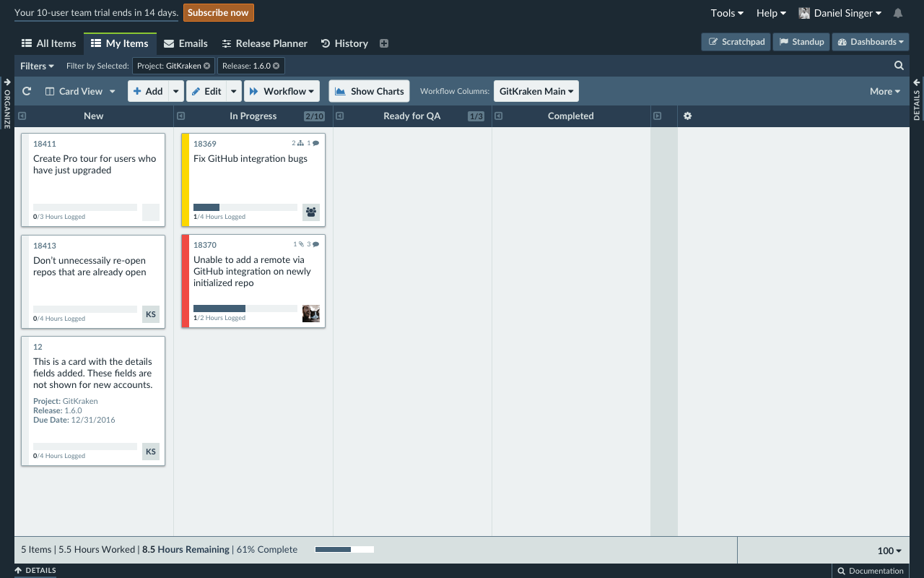The image size is (924, 578).
Task: Expand the bottom DETAILS panel
Action: (x=35, y=570)
